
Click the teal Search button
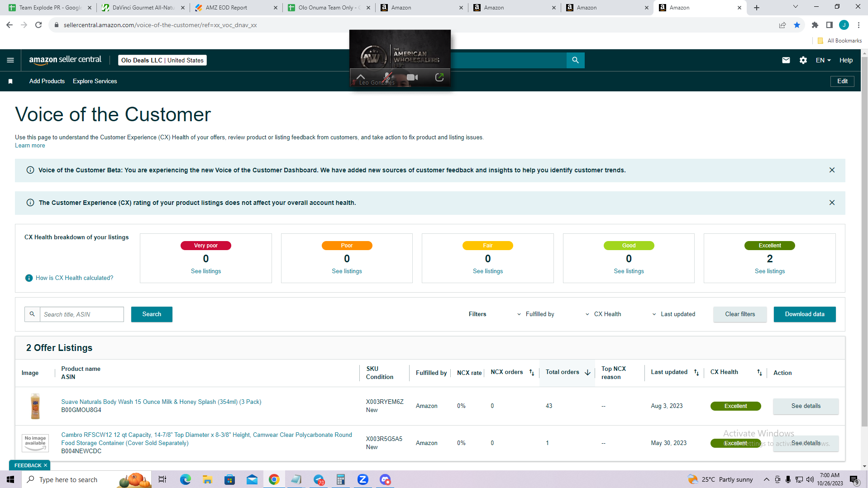click(x=152, y=314)
